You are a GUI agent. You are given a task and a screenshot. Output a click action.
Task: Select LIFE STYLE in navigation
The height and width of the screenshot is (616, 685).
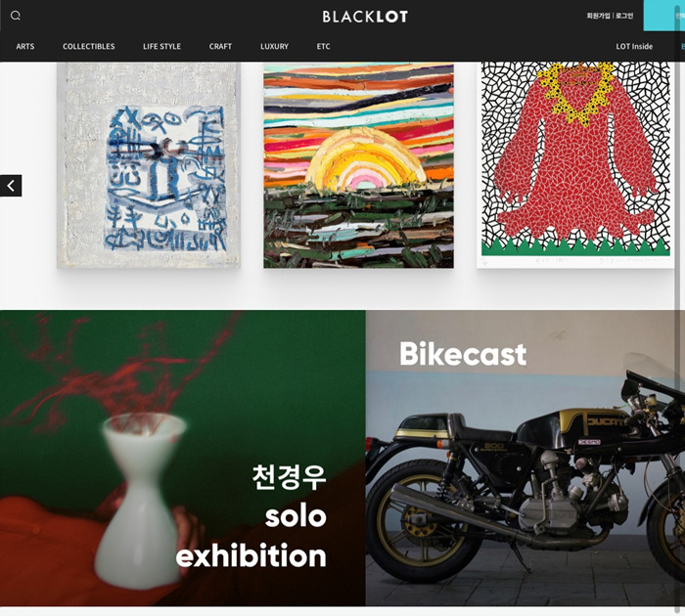tap(161, 46)
